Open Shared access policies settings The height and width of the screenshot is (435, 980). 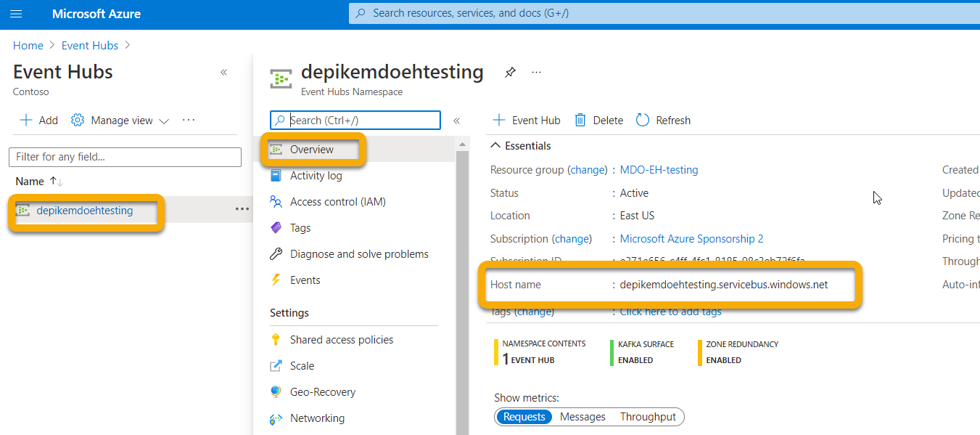tap(341, 340)
